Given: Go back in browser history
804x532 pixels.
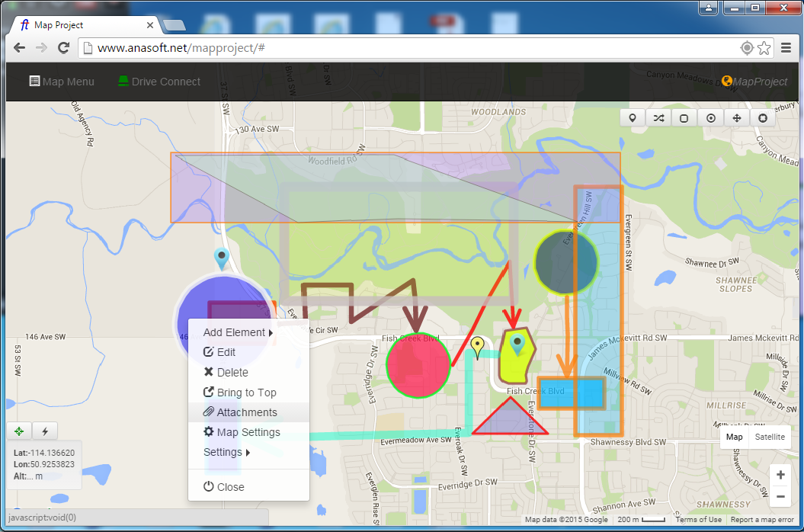Looking at the screenshot, I should (20, 48).
